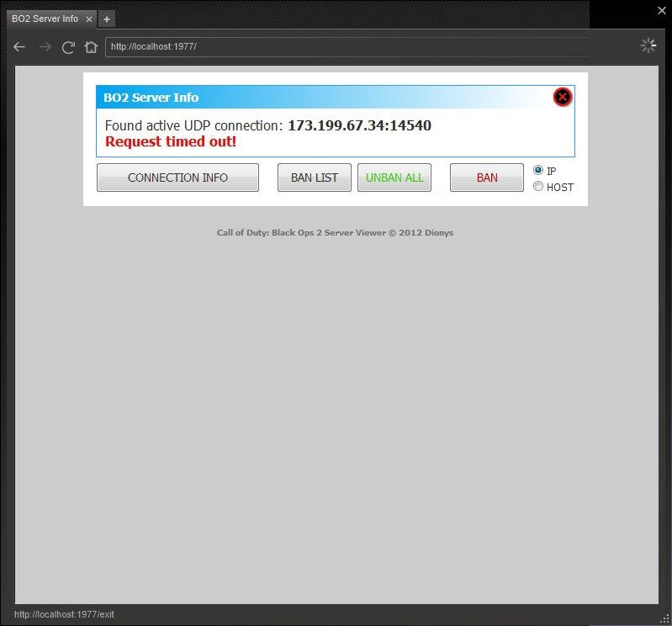This screenshot has width=672, height=626.
Task: Close the browser window
Action: click(x=661, y=11)
